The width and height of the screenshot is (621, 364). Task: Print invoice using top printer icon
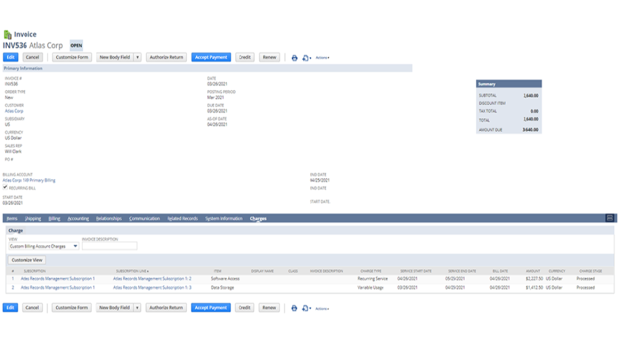pyautogui.click(x=294, y=58)
